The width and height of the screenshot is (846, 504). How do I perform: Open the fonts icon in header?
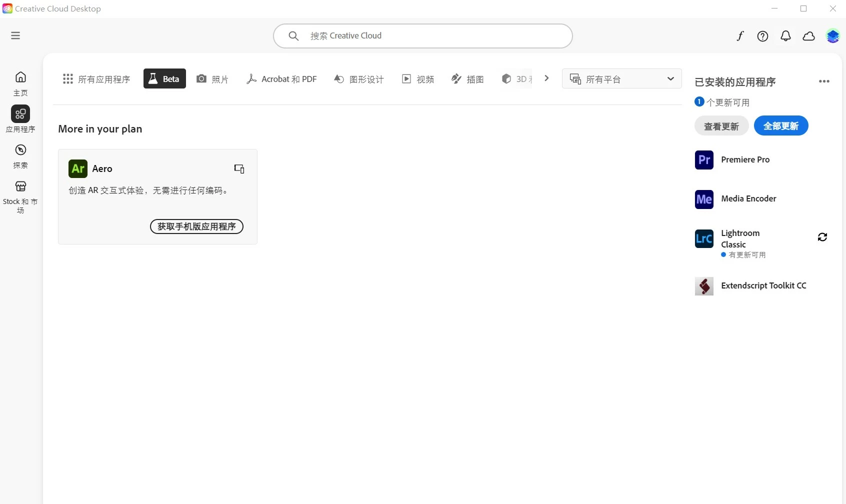coord(740,36)
